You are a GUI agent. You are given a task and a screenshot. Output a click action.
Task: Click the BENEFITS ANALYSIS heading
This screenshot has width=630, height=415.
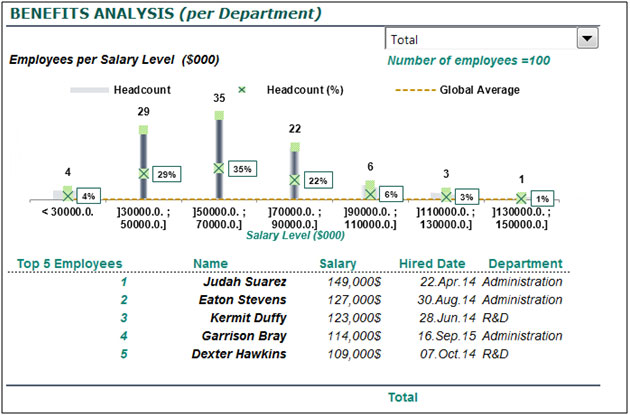(166, 13)
